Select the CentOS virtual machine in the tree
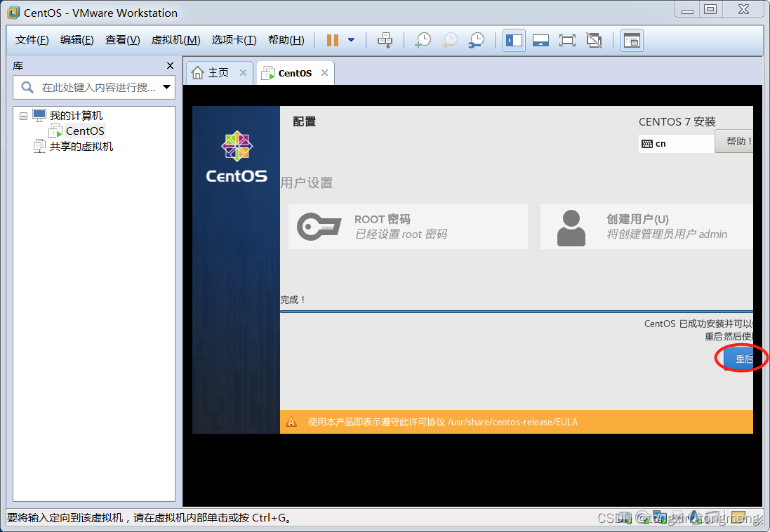770x532 pixels. tap(85, 131)
